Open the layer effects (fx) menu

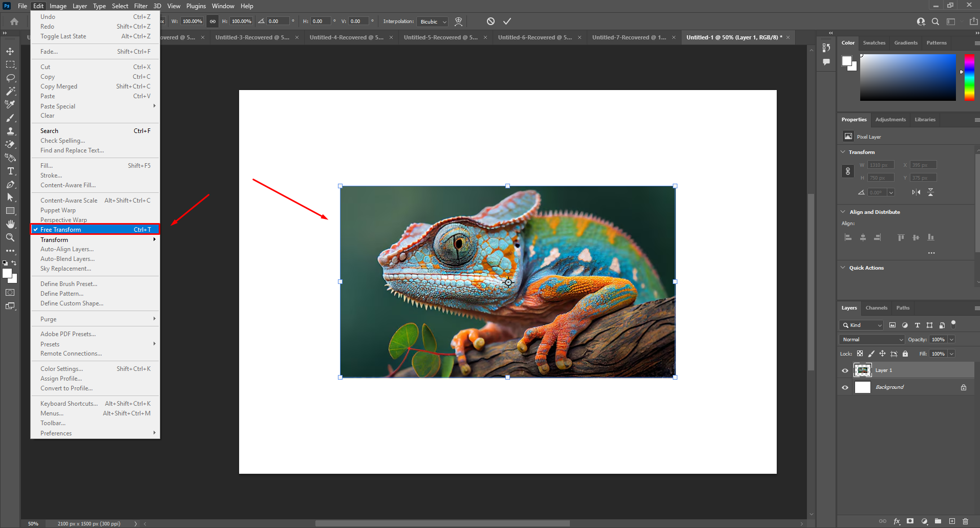pos(897,521)
